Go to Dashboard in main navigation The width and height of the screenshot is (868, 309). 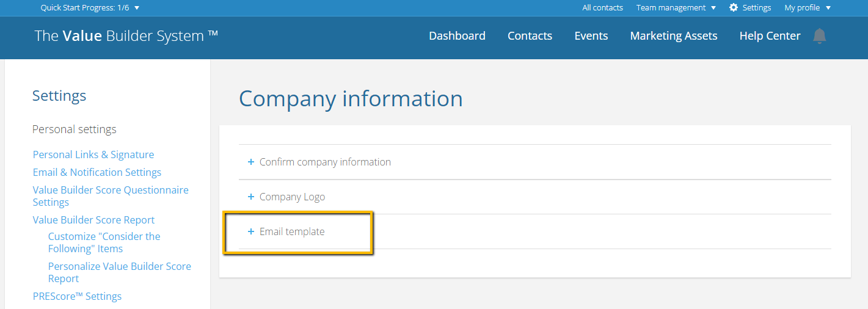[x=457, y=36]
